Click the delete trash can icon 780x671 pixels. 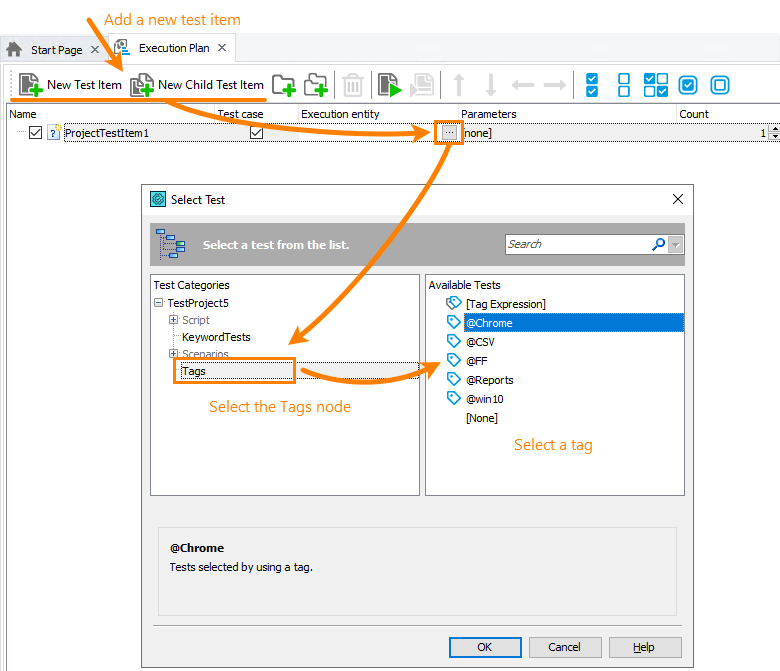(x=353, y=85)
